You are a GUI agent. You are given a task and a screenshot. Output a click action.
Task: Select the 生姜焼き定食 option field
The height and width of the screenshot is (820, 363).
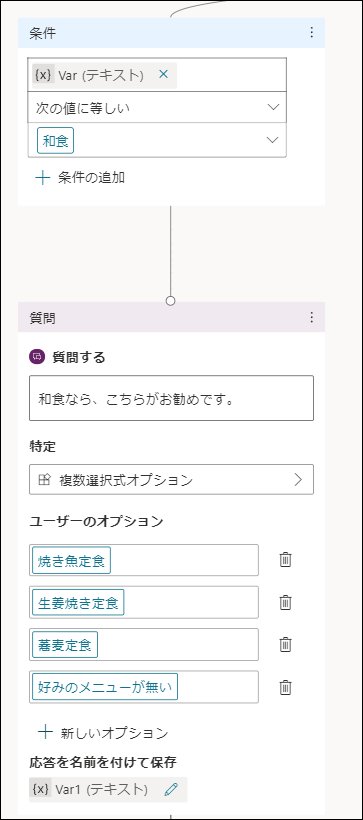[144, 602]
